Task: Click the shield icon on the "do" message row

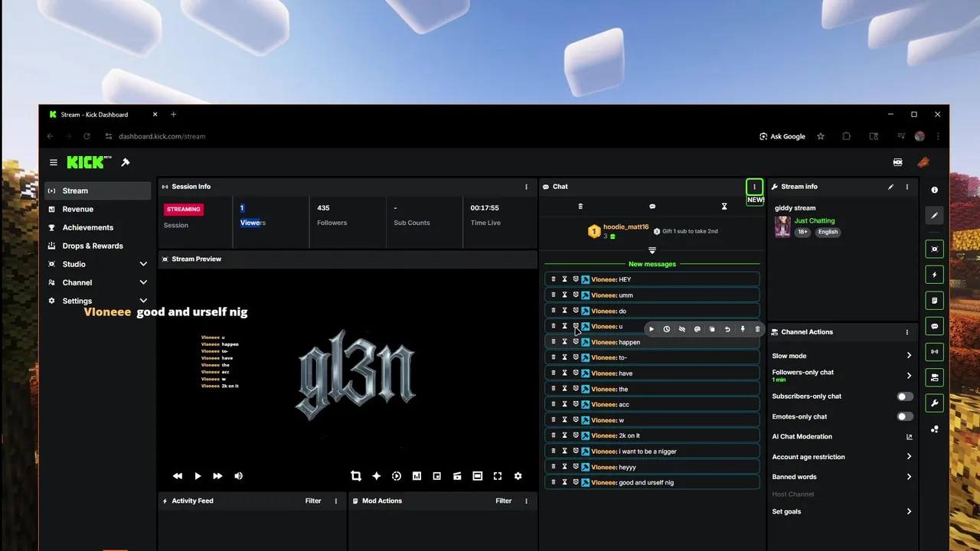Action: 576,311
